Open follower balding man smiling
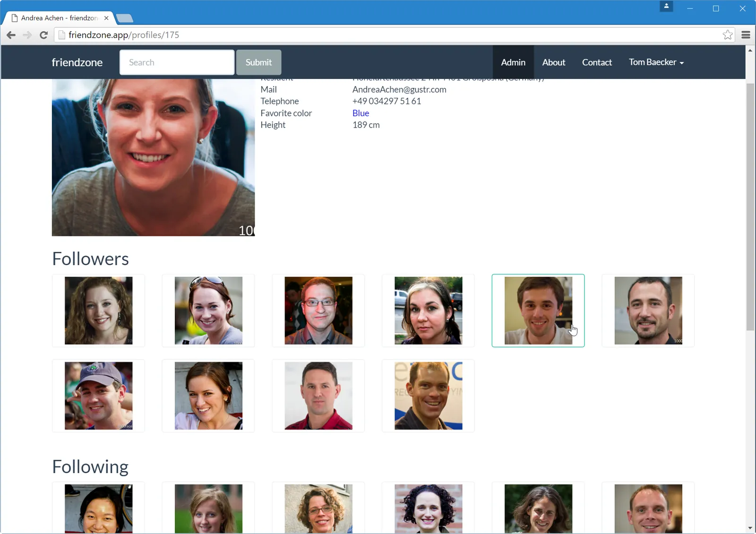 [429, 396]
